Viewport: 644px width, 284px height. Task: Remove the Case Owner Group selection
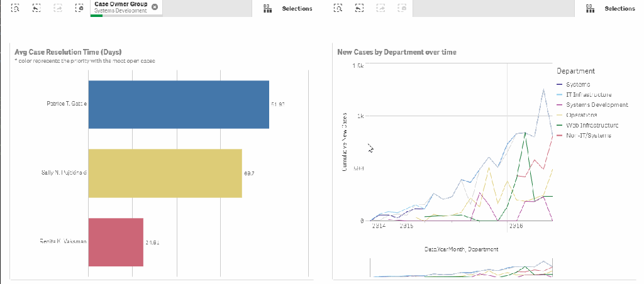tap(155, 6)
